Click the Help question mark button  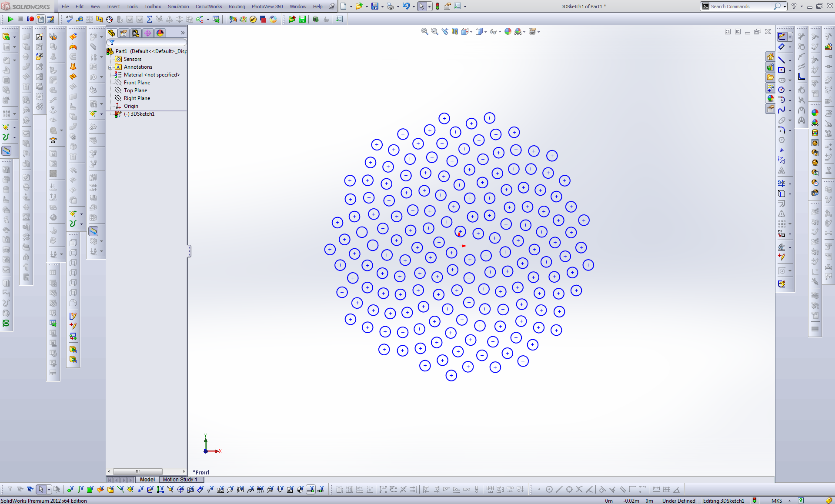click(794, 7)
